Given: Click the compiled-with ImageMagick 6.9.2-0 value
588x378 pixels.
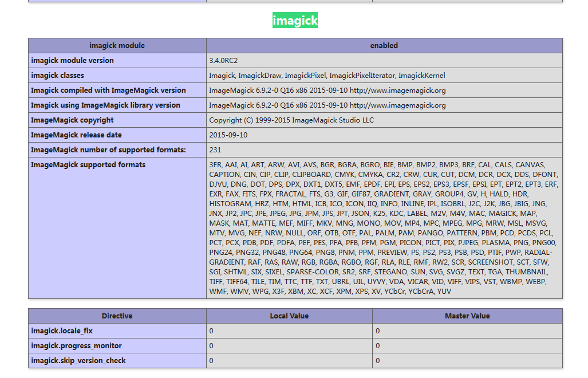Looking at the screenshot, I should [x=384, y=90].
